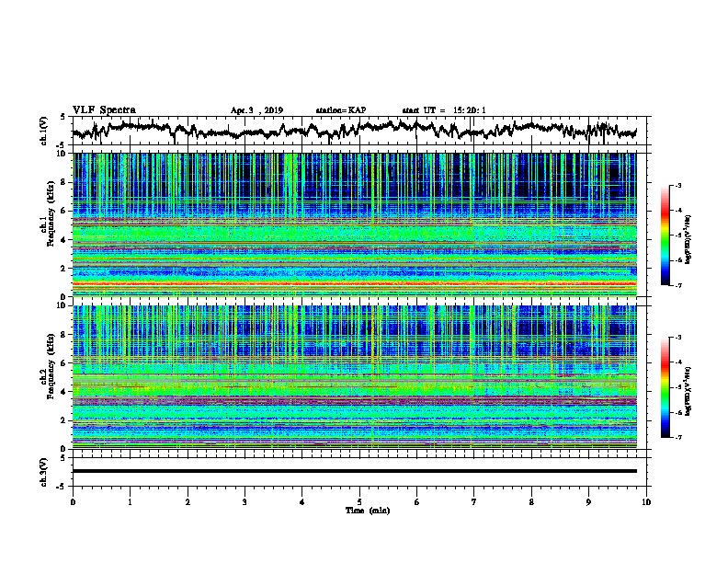Image resolution: width=728 pixels, height=563 pixels.
Task: Click the ch.2 spectrogram color scale bar
Action: tap(665, 387)
